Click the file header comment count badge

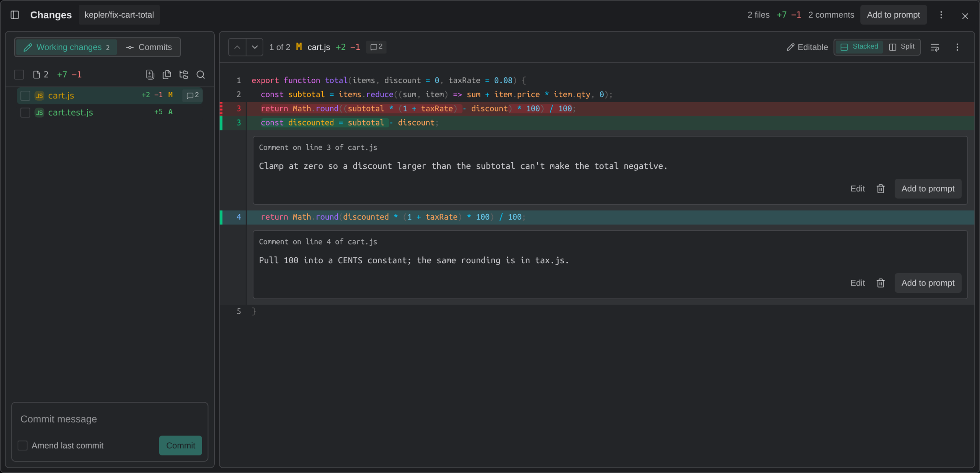click(x=376, y=47)
